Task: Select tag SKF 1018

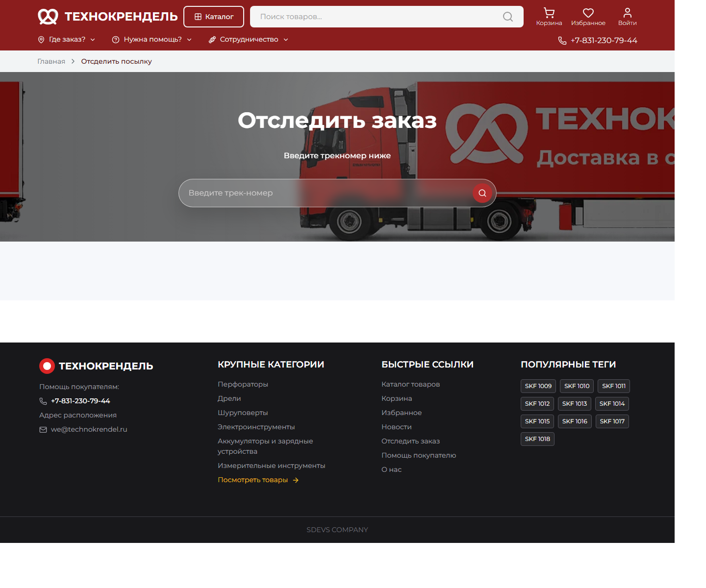Action: pyautogui.click(x=537, y=439)
